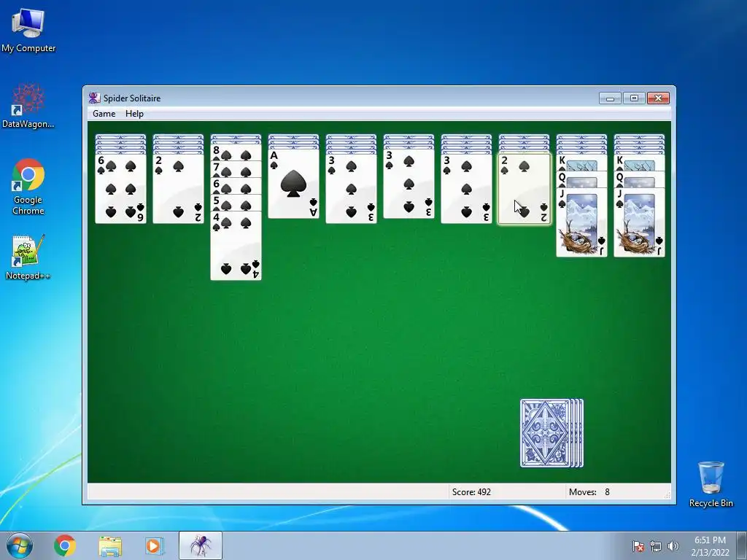Close the Spider Solitaire window

[x=659, y=98]
